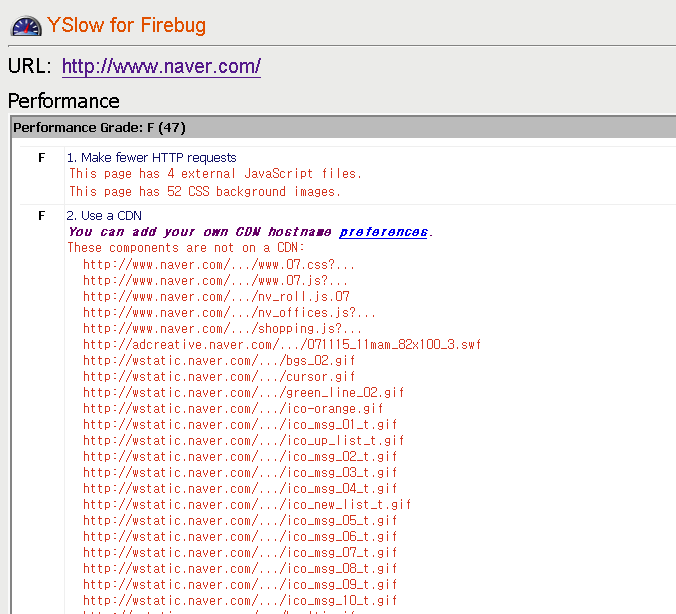
Task: Click 'You can add your own CDN hostname' text
Action: click(x=200, y=232)
